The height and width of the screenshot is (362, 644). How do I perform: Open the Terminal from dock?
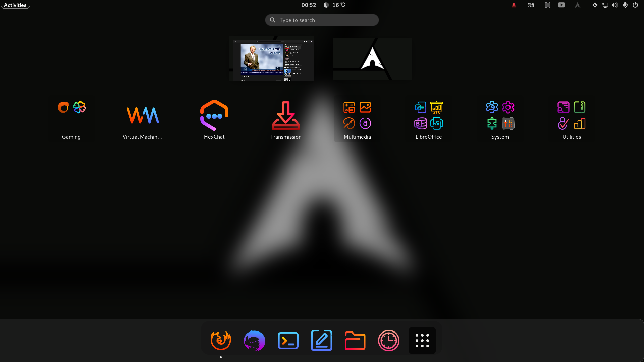coord(288,341)
